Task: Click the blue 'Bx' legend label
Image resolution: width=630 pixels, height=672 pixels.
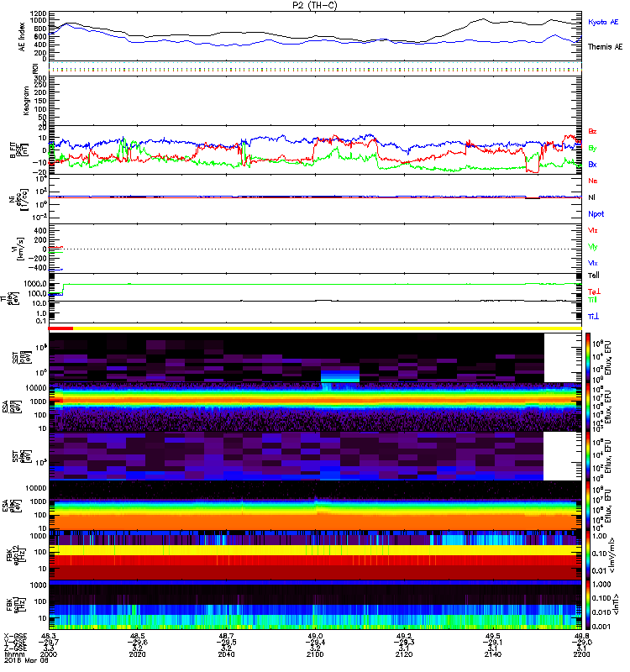Action: click(x=592, y=164)
